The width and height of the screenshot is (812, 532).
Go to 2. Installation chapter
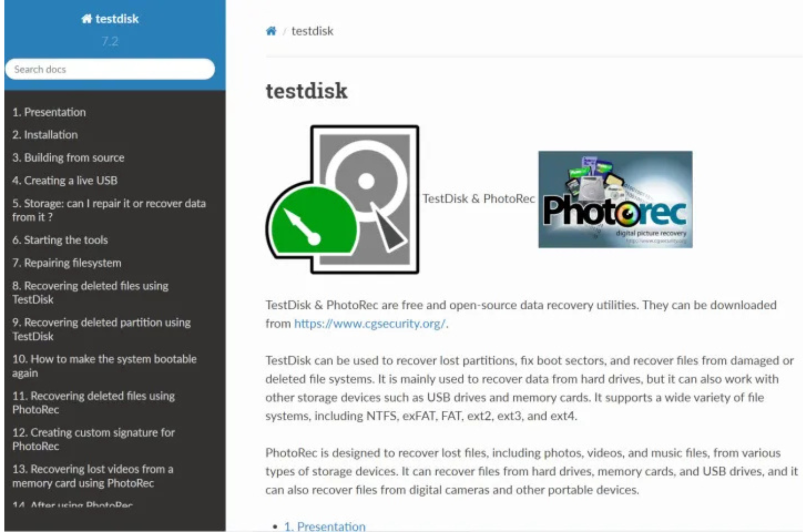(45, 135)
